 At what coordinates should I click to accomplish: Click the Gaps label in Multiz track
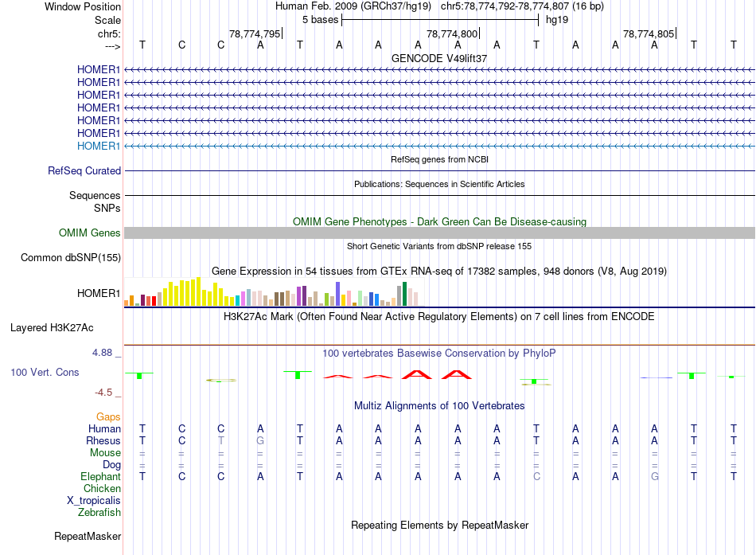click(x=108, y=416)
